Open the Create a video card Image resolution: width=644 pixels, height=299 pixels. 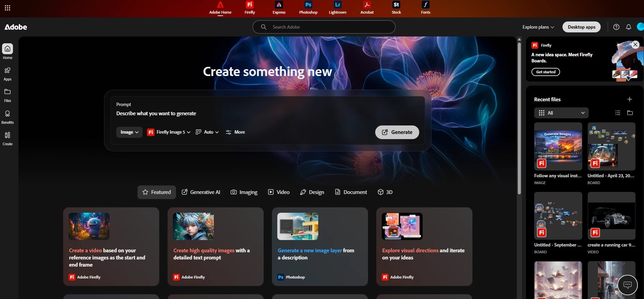coord(111,246)
